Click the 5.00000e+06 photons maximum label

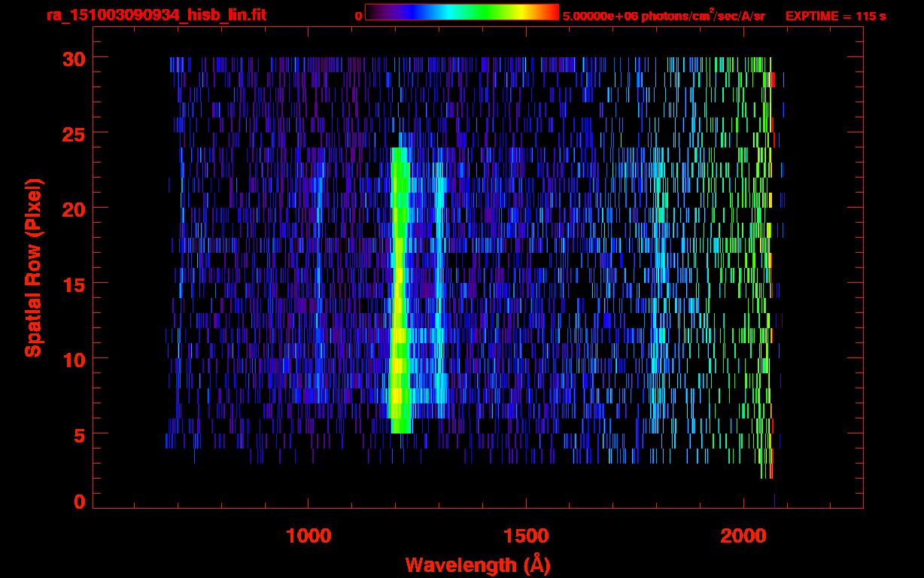[663, 15]
